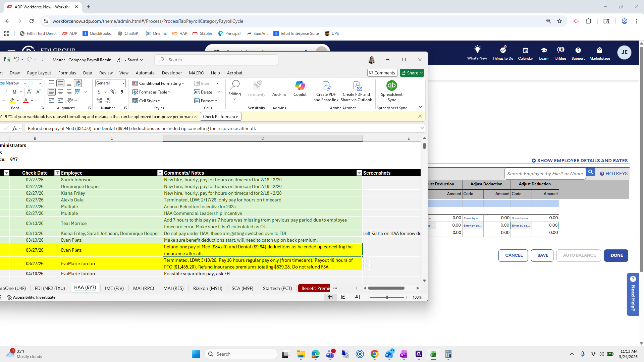Click the Percent Style icon
The height and width of the screenshot is (362, 644).
113,92
